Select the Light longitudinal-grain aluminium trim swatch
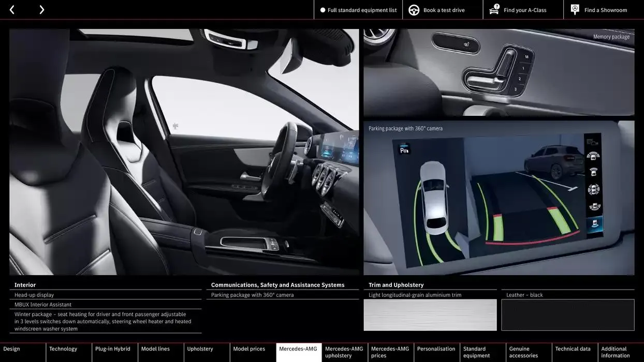This screenshot has width=644, height=362. point(430,315)
